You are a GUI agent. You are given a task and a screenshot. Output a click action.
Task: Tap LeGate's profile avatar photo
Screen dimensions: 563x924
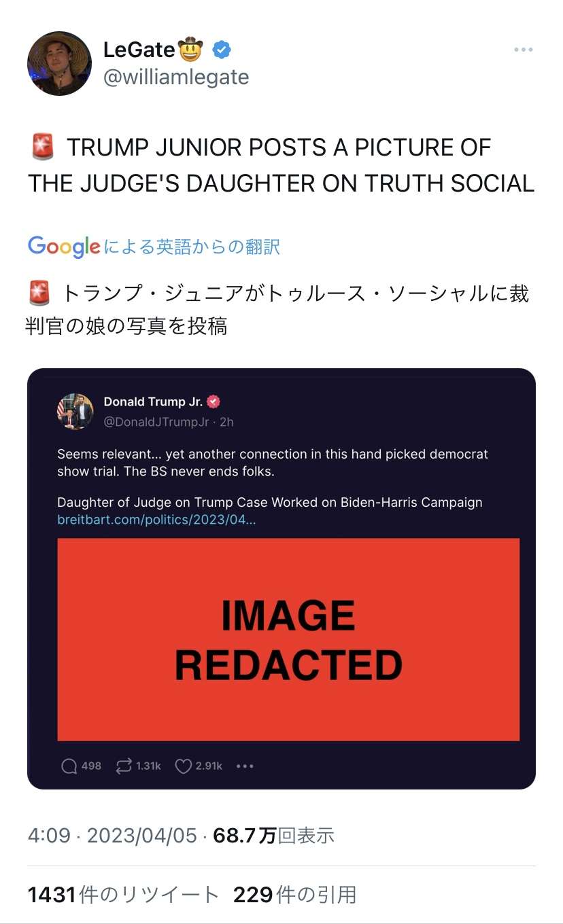(59, 63)
